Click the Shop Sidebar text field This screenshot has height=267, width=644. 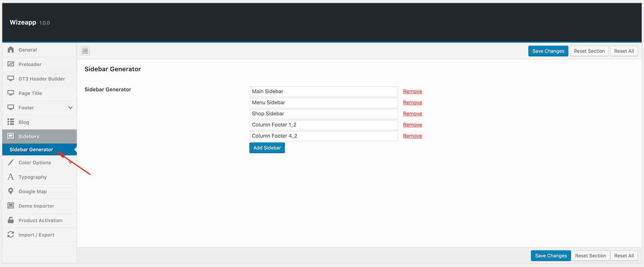click(323, 114)
